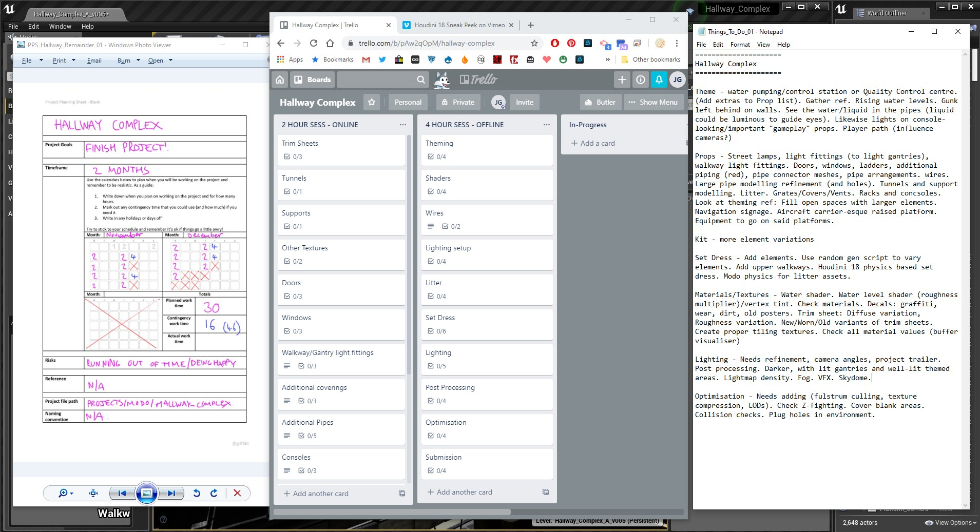
Task: Click description icon on Wires card
Action: [x=431, y=226]
